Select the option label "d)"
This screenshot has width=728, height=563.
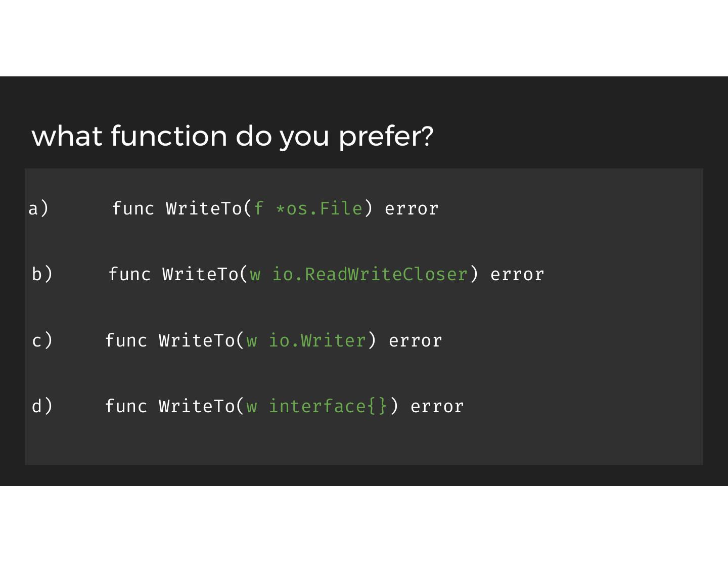[42, 406]
